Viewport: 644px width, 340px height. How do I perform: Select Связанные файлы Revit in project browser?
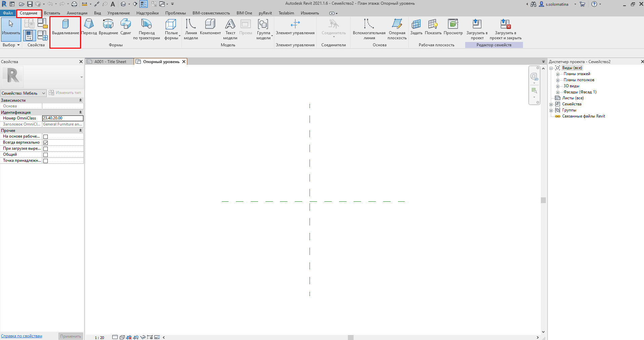(583, 116)
